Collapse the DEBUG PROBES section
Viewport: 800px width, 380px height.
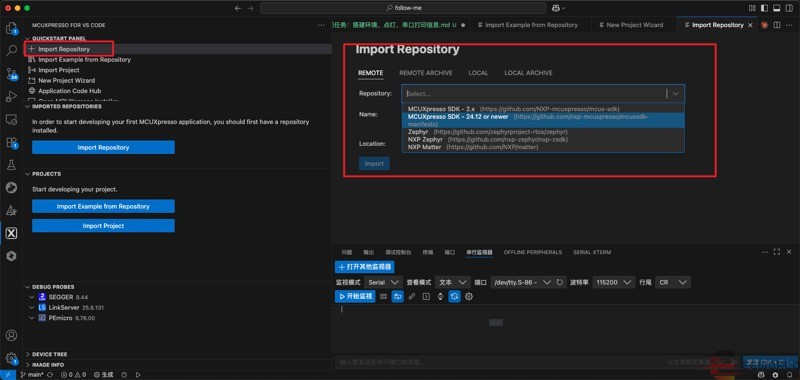49,287
